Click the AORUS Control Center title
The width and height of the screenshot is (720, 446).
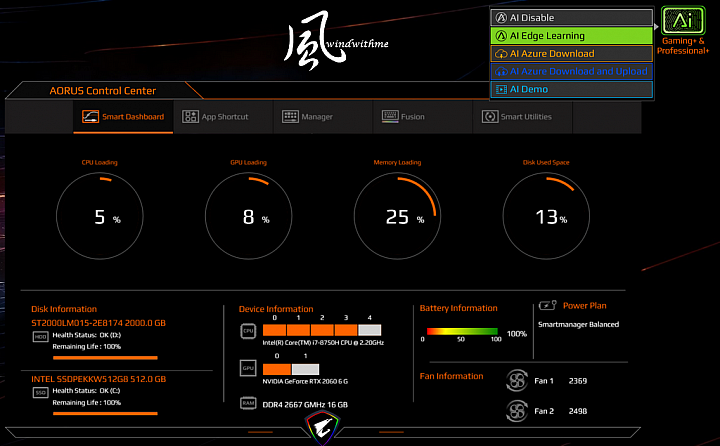click(x=103, y=91)
